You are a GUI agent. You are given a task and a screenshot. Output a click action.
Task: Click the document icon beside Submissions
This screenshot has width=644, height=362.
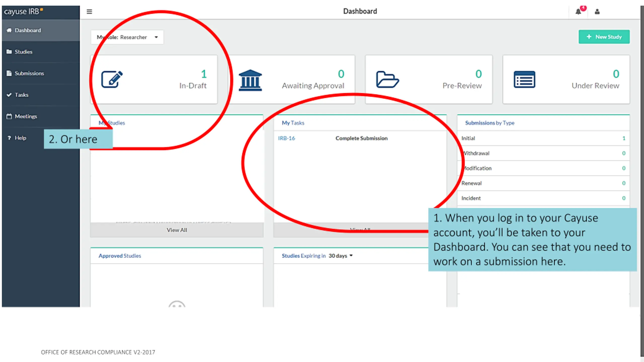9,73
